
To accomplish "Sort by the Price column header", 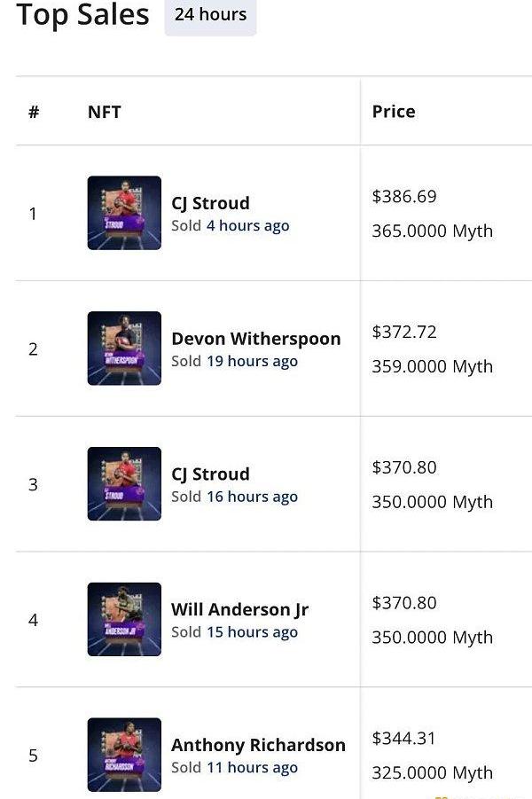I will point(394,112).
